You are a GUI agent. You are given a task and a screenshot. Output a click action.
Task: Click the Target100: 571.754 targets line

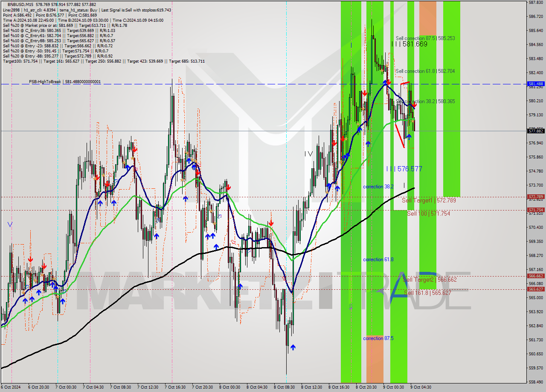point(104,61)
